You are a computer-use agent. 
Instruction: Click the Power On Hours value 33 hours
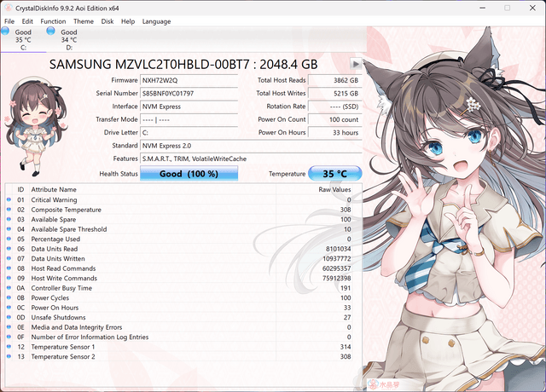coord(335,133)
